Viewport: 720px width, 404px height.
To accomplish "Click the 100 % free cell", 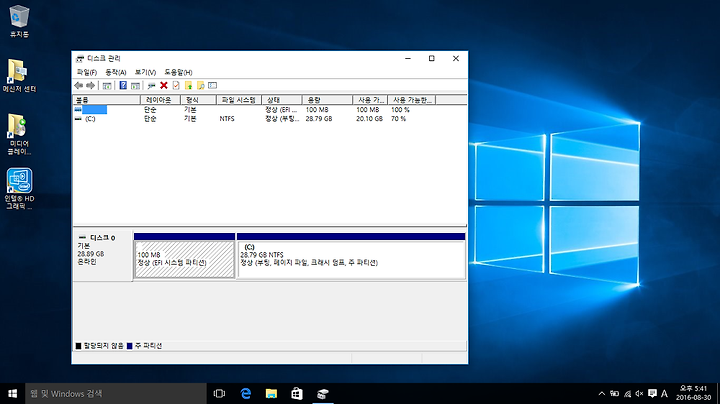I will pos(400,110).
